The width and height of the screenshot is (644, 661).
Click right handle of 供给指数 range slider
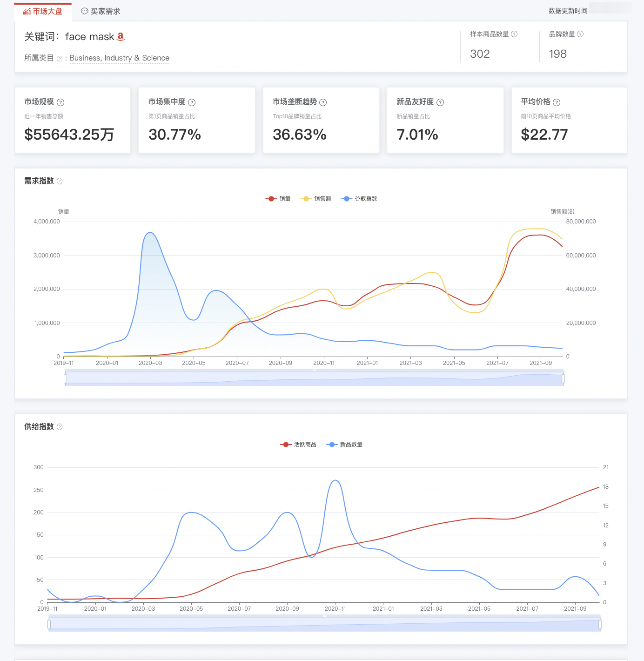(600, 625)
